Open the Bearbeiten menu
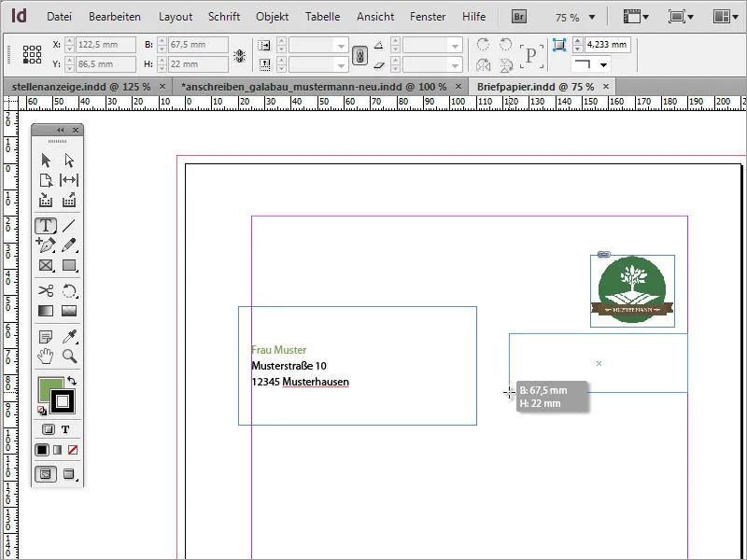Screen dimensions: 747x560 click(x=114, y=17)
